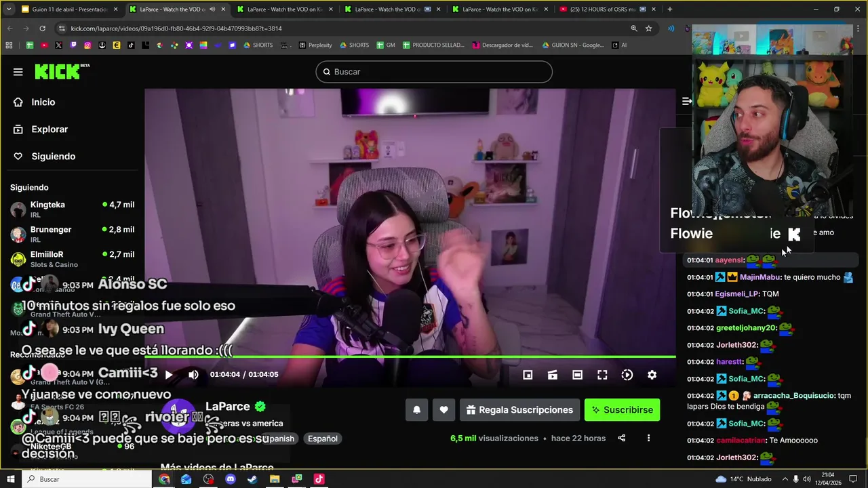Open Perplexity bookmark
The image size is (868, 488).
click(x=315, y=45)
